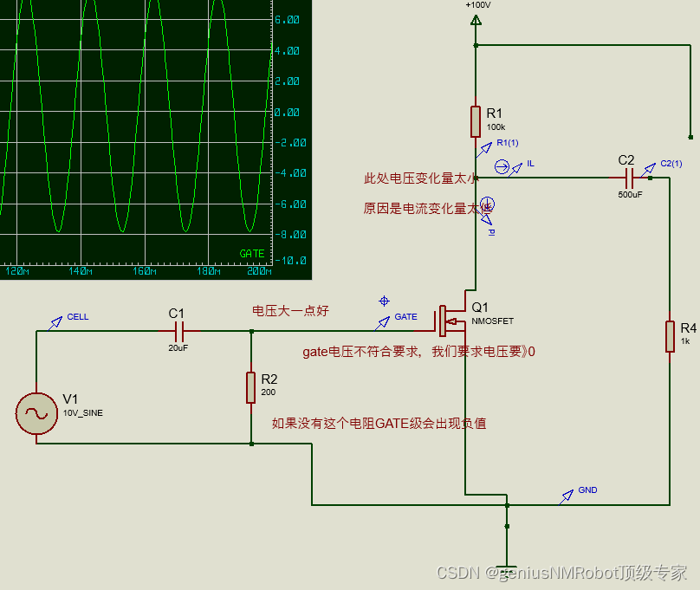The width and height of the screenshot is (700, 590).
Task: Click the note '原因是电流变化量太低'
Action: pyautogui.click(x=428, y=209)
